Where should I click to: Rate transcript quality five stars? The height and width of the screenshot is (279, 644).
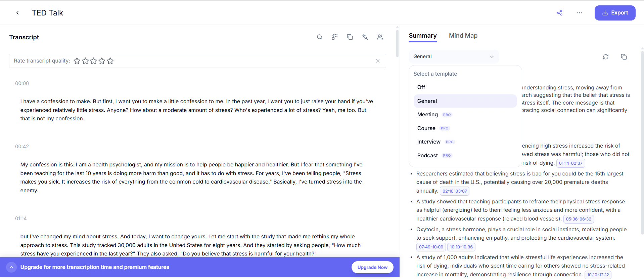tap(110, 61)
